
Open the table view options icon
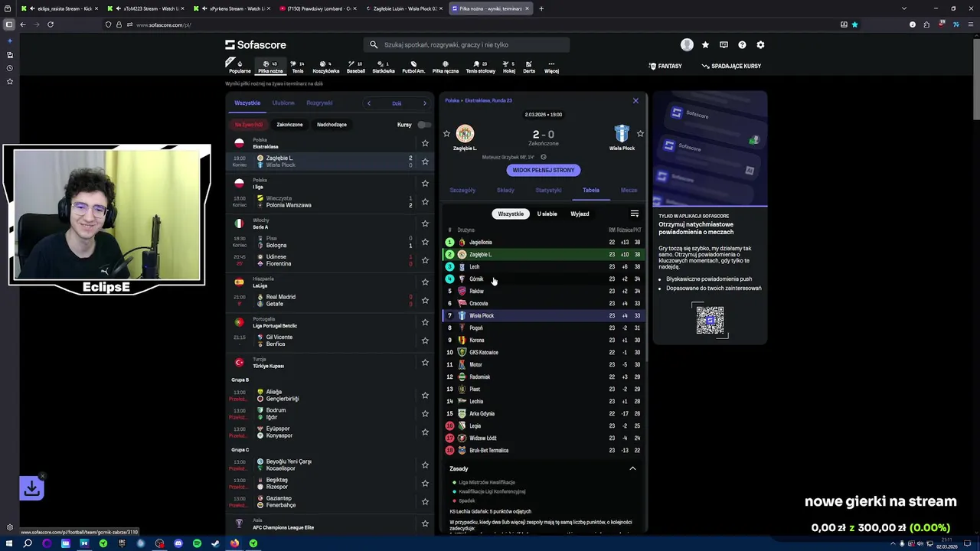(x=634, y=214)
